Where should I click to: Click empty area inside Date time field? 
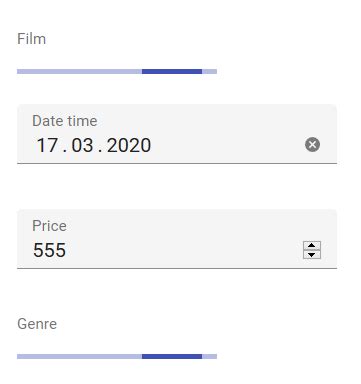pos(227,145)
